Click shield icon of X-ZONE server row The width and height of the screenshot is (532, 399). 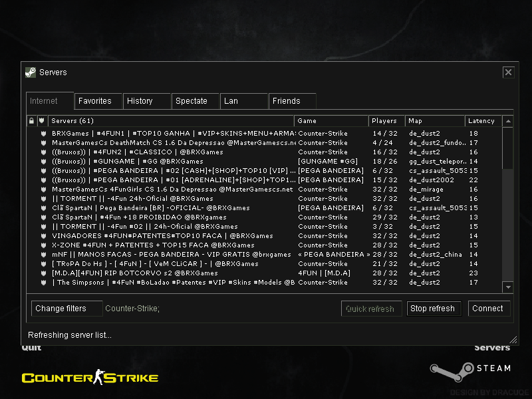click(43, 245)
